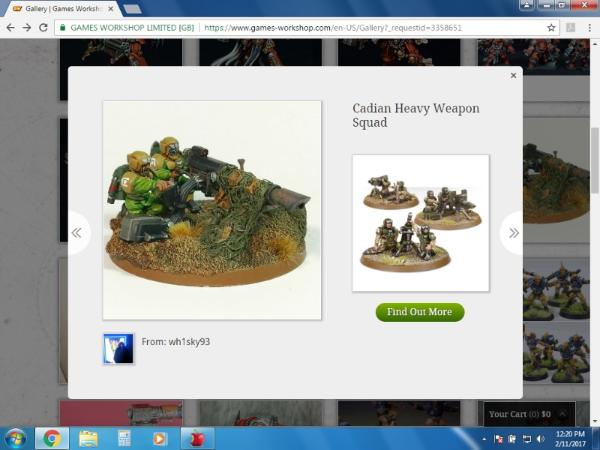Launch the media player taskbar icon

click(x=160, y=439)
